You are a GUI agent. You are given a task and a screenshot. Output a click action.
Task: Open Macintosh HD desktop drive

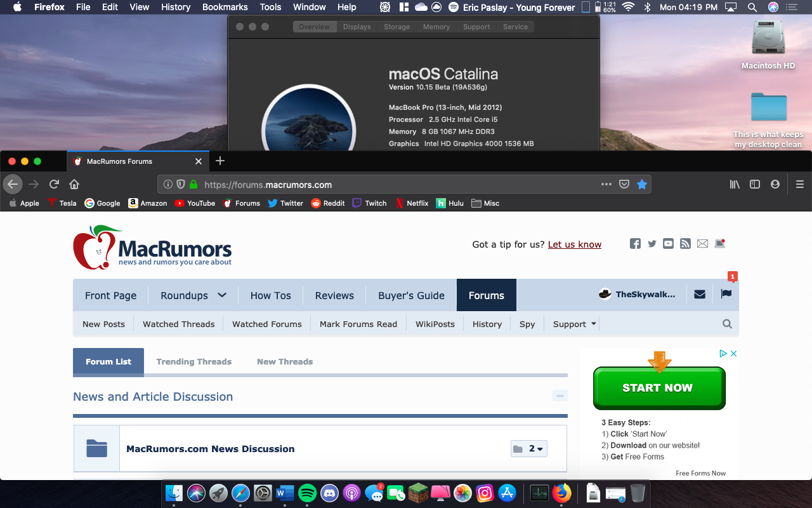[x=768, y=44]
